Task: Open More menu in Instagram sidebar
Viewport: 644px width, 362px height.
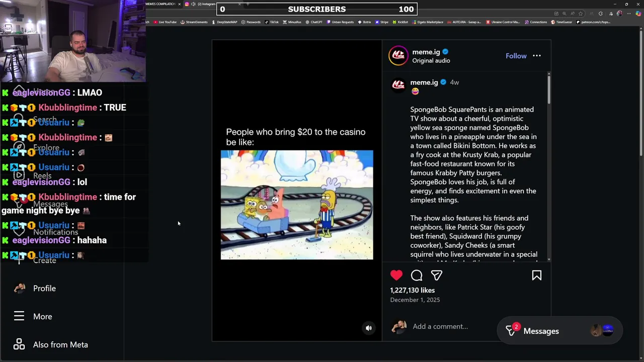Action: click(43, 316)
